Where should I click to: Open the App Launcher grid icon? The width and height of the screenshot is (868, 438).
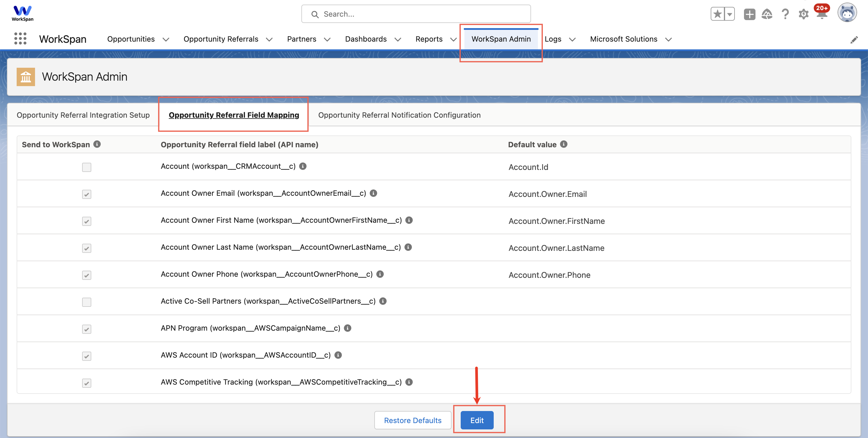click(x=20, y=39)
